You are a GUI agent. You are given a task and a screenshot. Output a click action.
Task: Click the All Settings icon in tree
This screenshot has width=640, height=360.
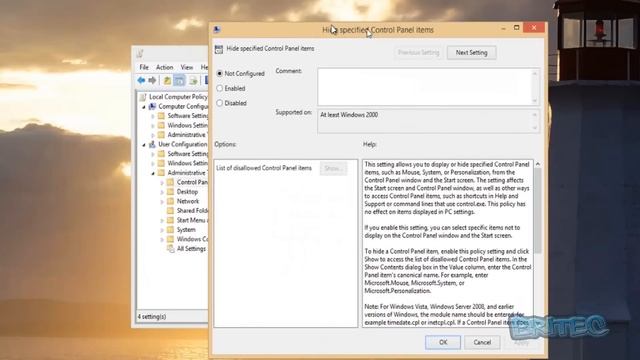tap(171, 249)
